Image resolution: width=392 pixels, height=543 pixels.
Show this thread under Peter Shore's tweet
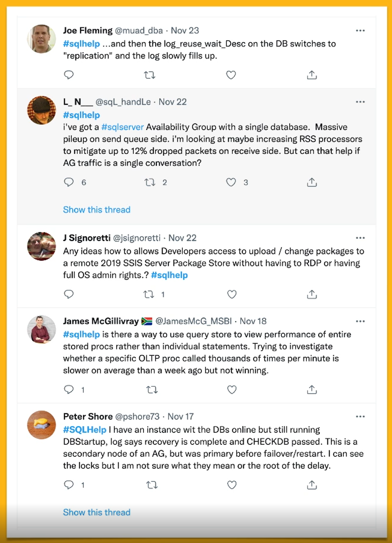(x=97, y=512)
